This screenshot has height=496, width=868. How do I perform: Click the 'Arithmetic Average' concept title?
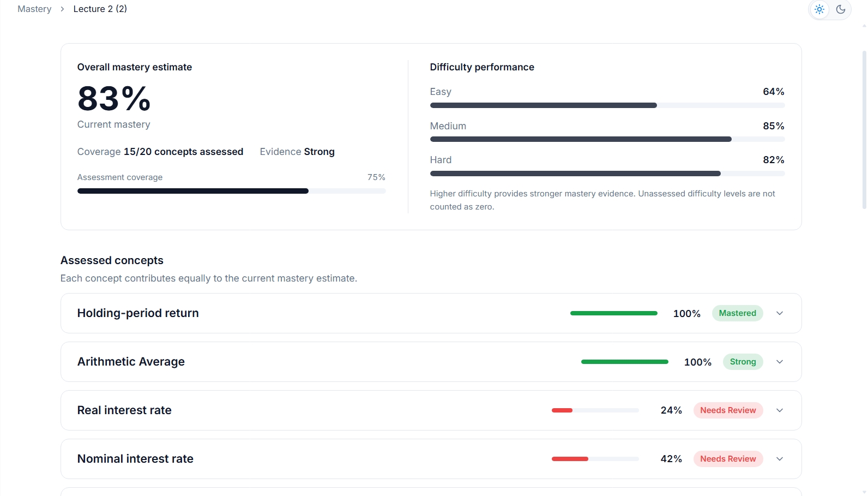(131, 362)
